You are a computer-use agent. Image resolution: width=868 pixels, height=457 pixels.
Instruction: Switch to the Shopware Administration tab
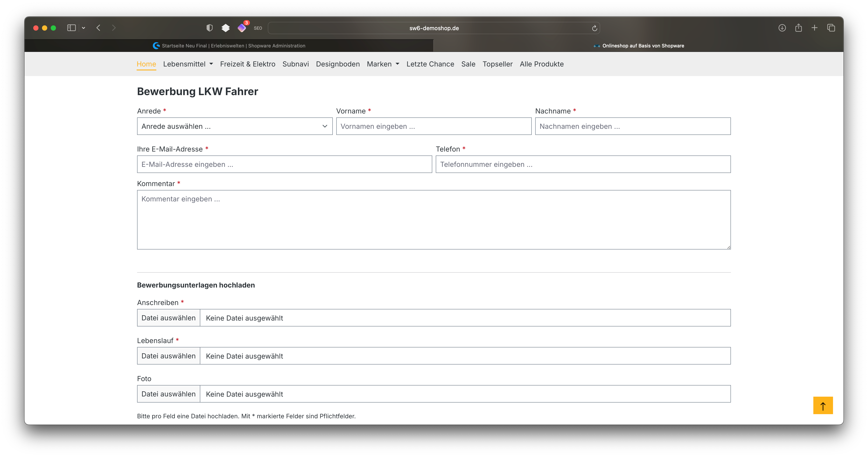(x=229, y=46)
